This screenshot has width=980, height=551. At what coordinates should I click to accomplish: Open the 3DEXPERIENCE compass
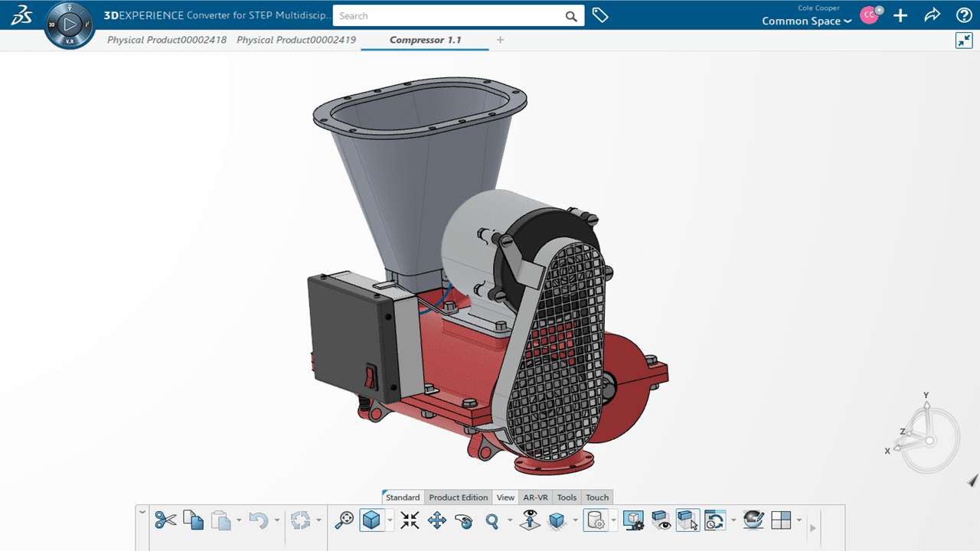tap(70, 24)
